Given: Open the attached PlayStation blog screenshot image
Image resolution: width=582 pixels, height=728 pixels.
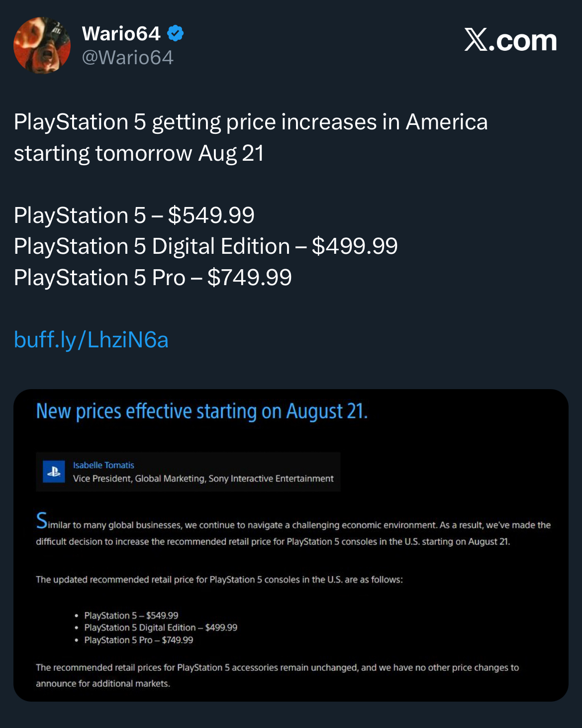Looking at the screenshot, I should (x=291, y=545).
